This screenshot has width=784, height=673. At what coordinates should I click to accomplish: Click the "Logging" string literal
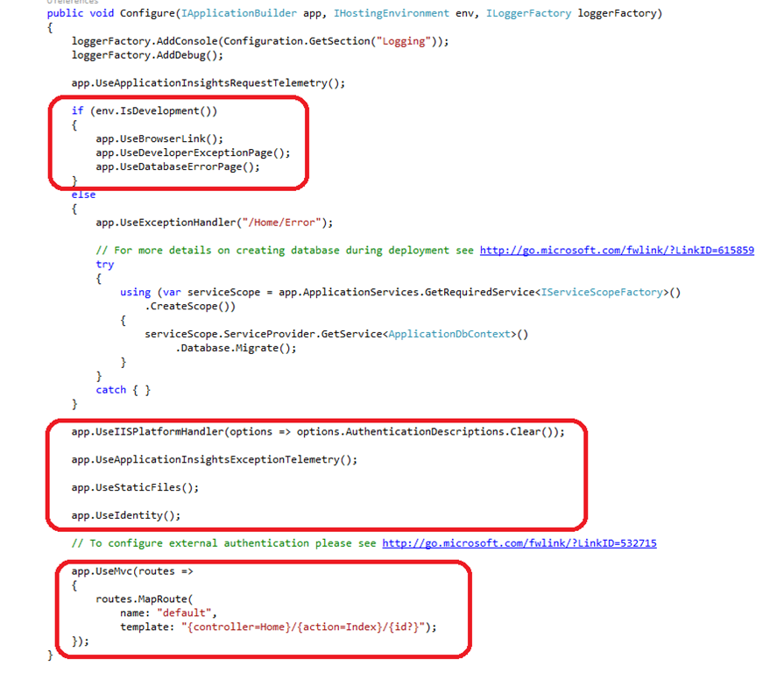[404, 41]
